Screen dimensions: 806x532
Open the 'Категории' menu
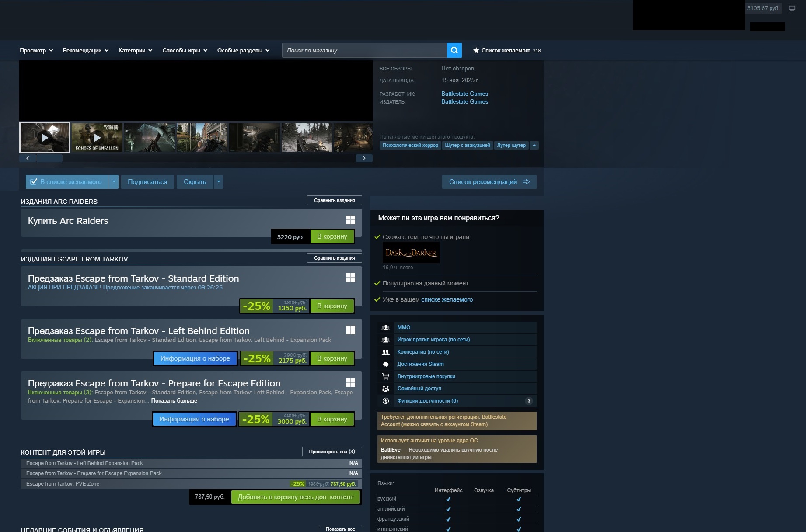tap(136, 51)
